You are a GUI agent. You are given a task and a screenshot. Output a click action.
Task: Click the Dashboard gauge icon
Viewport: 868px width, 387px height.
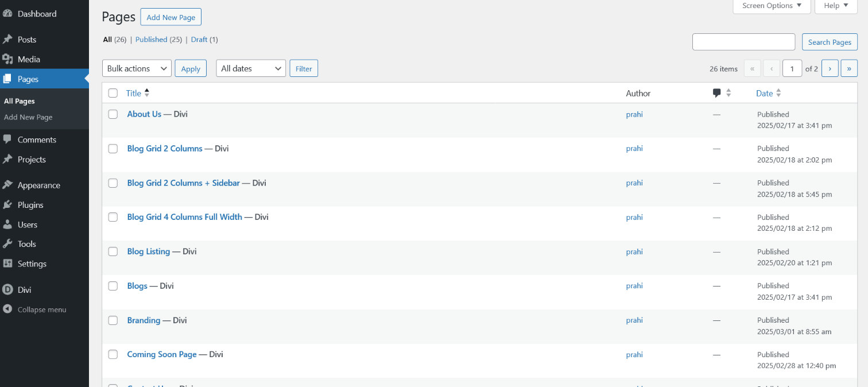pos(7,13)
